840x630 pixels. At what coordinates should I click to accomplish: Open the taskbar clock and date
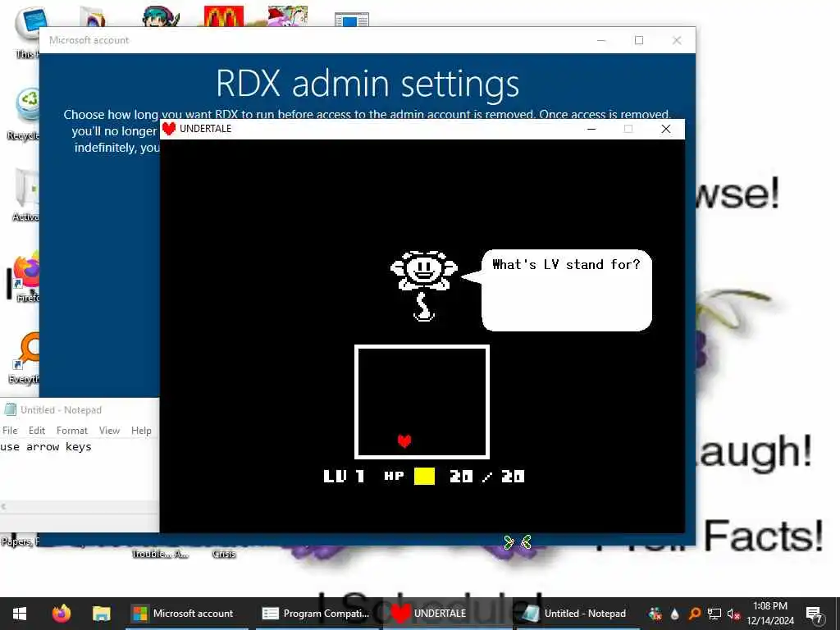(770, 614)
